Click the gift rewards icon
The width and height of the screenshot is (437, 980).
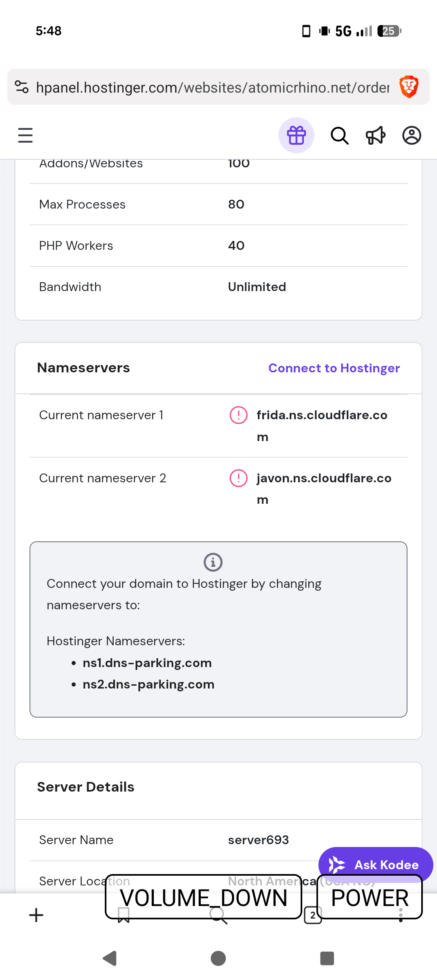[296, 135]
